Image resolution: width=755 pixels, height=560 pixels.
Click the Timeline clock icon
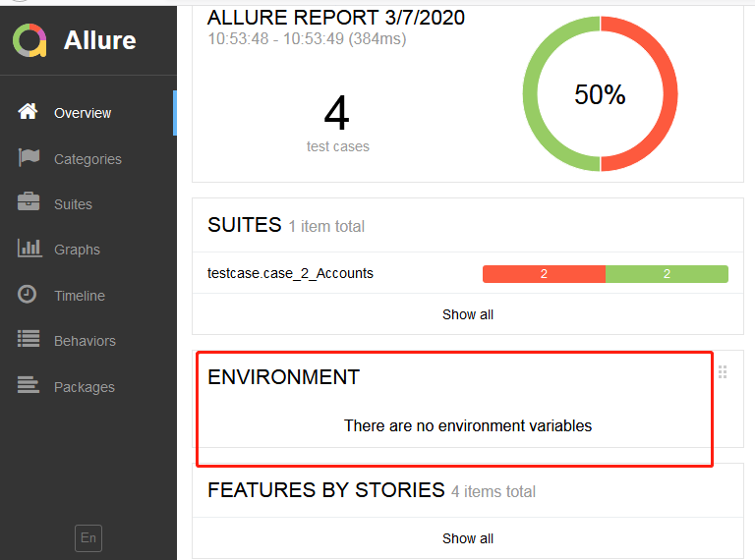point(27,294)
